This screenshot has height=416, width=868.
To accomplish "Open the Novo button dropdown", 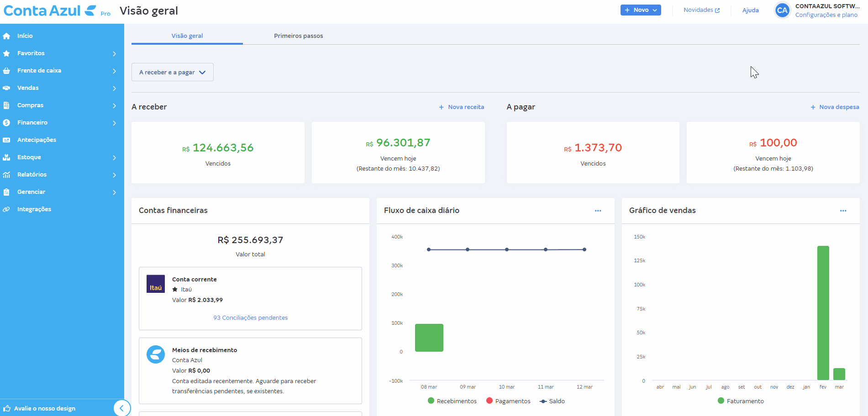I will 641,10.
